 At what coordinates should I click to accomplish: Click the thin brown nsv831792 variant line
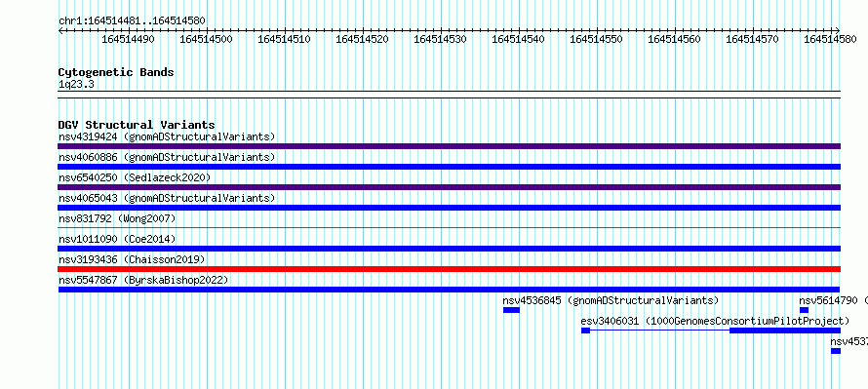pyautogui.click(x=449, y=227)
